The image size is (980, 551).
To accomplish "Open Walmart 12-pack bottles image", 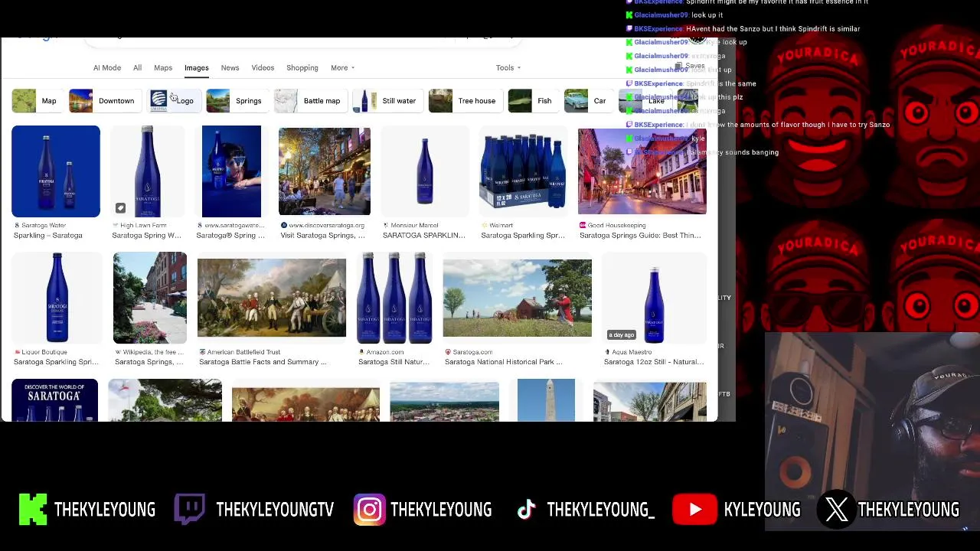I will tap(523, 171).
